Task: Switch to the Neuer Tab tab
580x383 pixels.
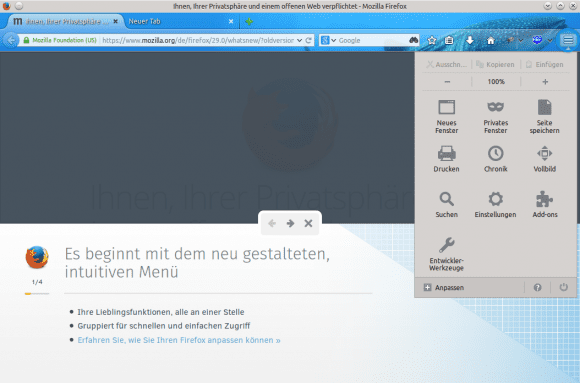Action: point(178,21)
